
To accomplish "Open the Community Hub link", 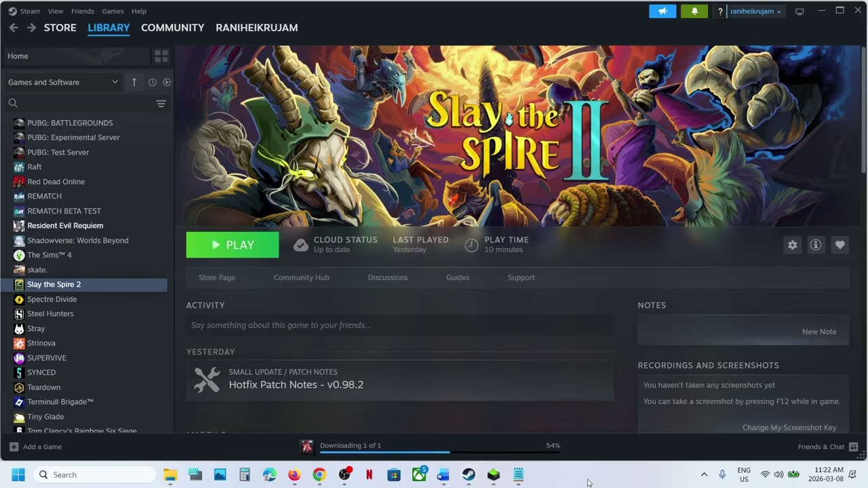I will coord(301,277).
